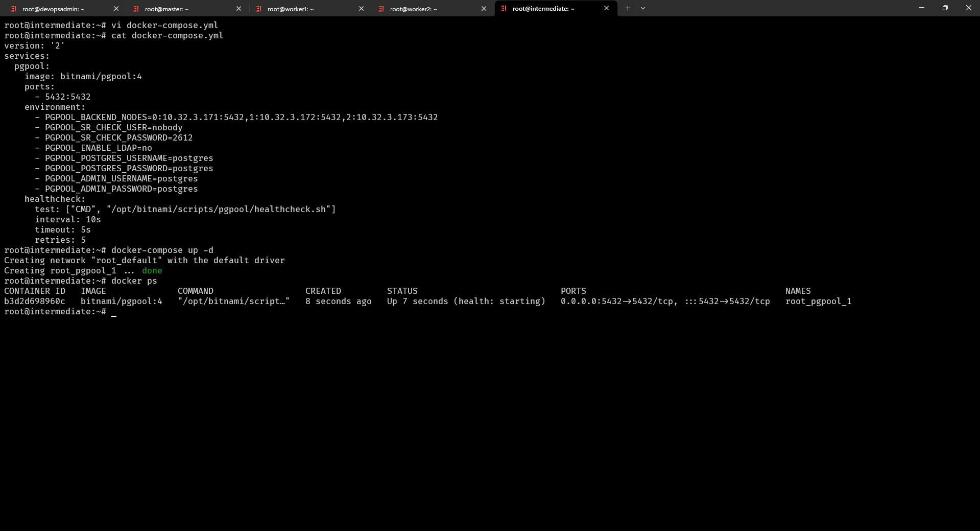
Task: Close the root@devopsadmin tab
Action: pyautogui.click(x=116, y=9)
